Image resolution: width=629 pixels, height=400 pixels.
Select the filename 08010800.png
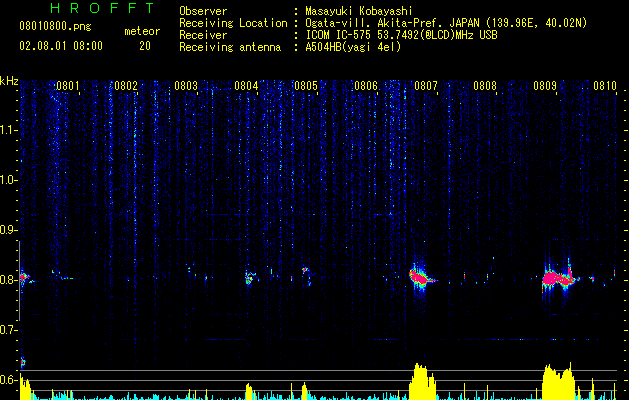click(55, 27)
